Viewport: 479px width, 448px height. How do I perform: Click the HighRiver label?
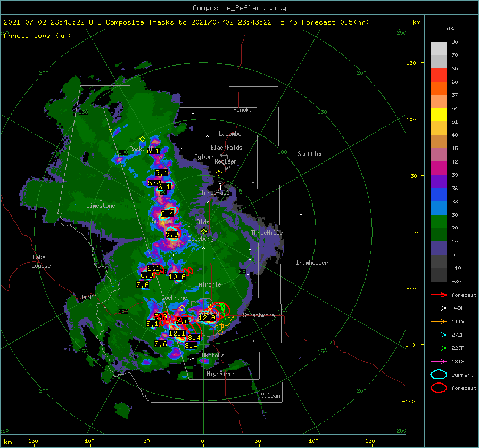[221, 374]
